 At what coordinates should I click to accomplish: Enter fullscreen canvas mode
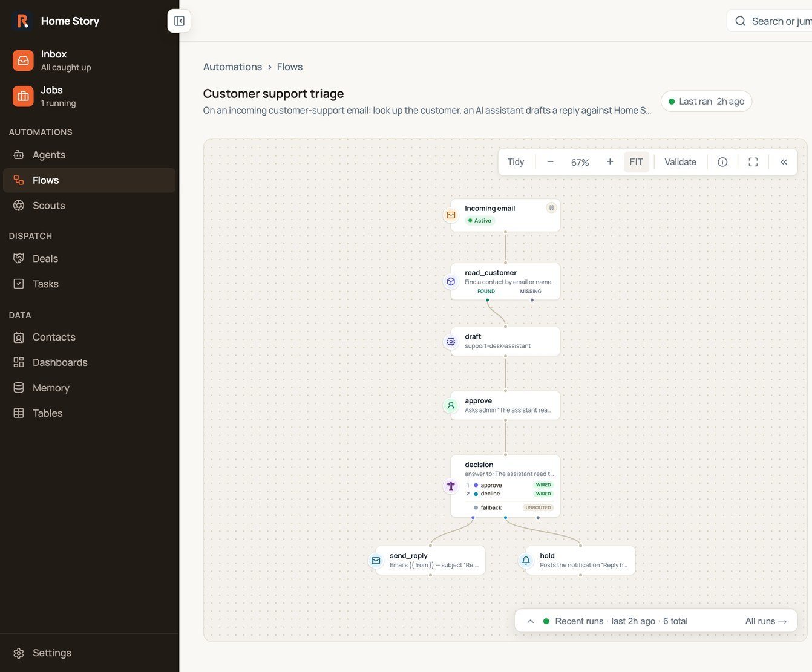pyautogui.click(x=753, y=162)
